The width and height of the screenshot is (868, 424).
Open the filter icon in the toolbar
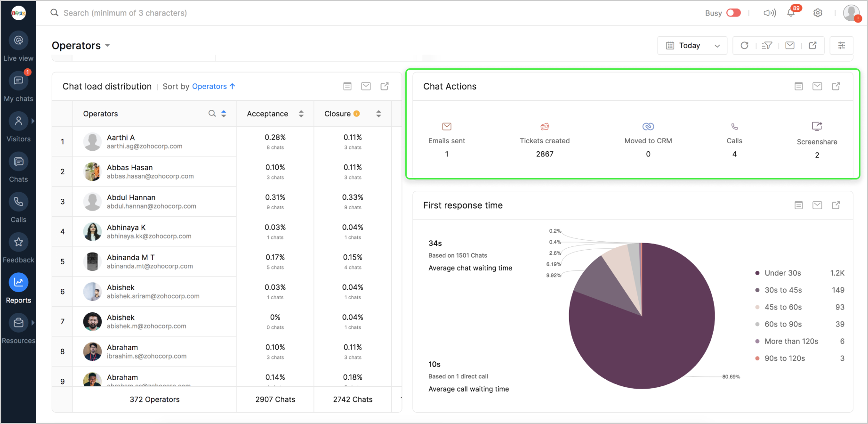767,46
